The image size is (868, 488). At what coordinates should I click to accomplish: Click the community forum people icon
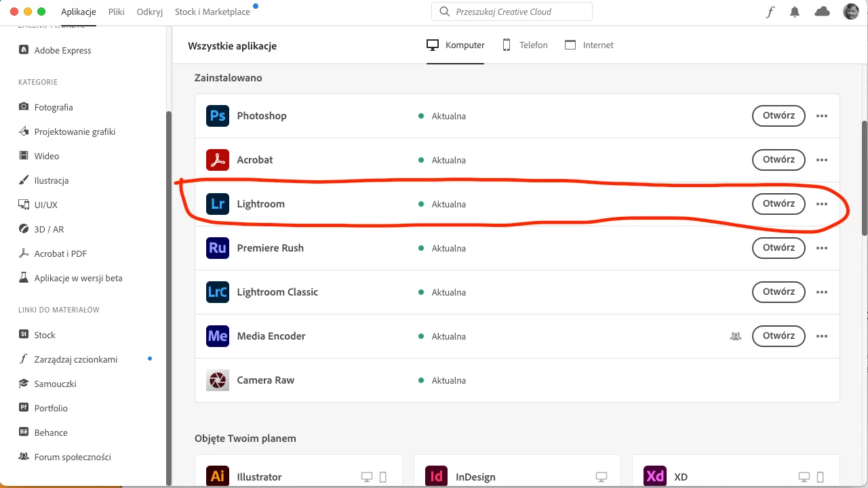tap(24, 457)
